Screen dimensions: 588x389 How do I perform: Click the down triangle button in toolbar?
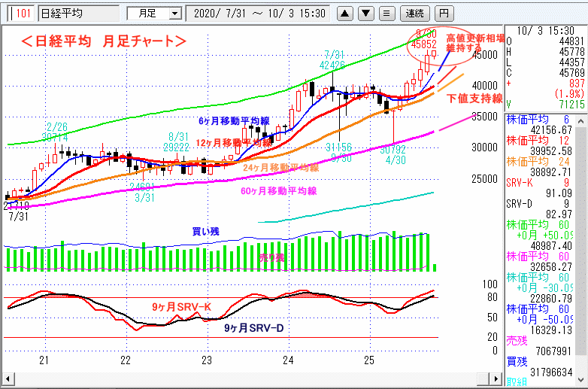tap(365, 13)
